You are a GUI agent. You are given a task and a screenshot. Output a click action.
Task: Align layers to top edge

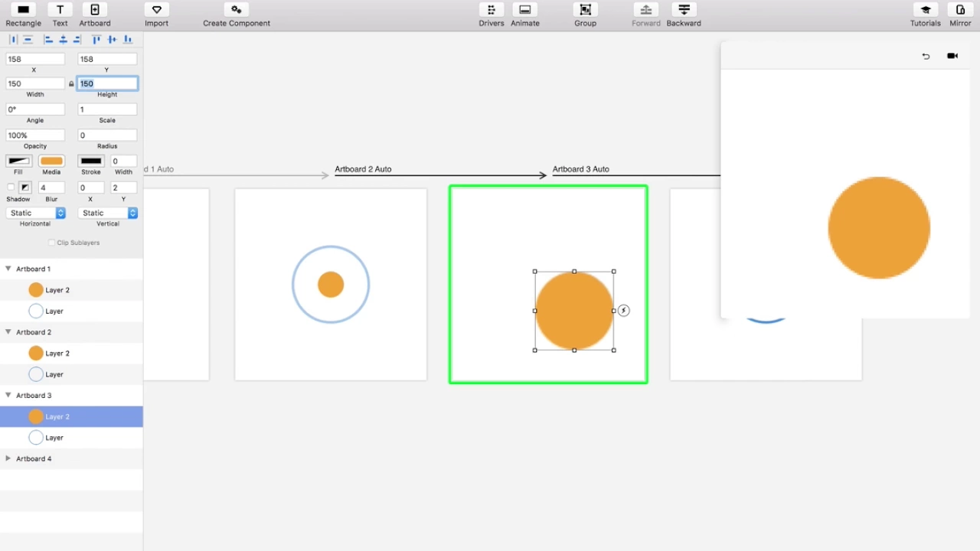tap(96, 40)
